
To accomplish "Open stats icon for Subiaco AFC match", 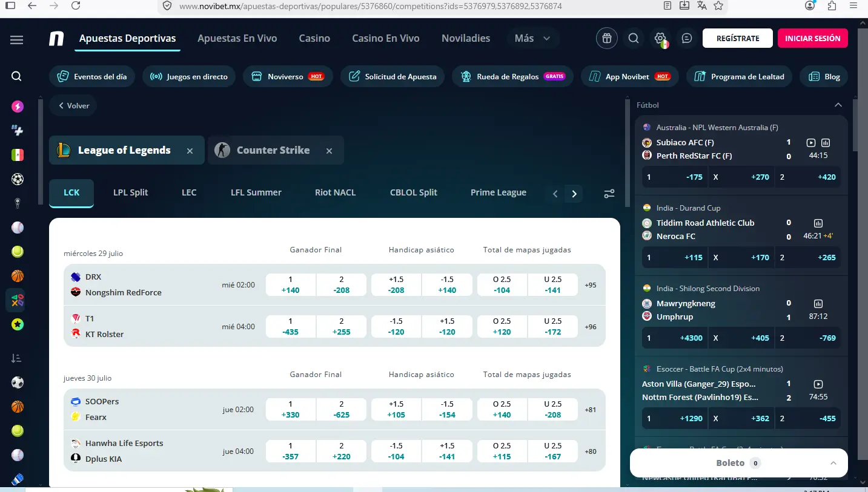I will [x=826, y=143].
